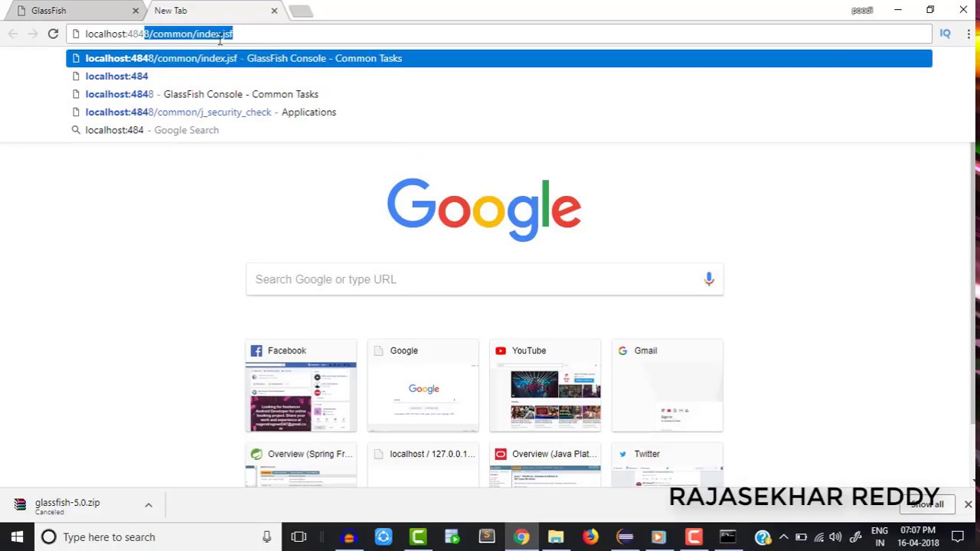Click the back navigation arrow
Viewport: 980px width, 551px height.
click(x=13, y=34)
